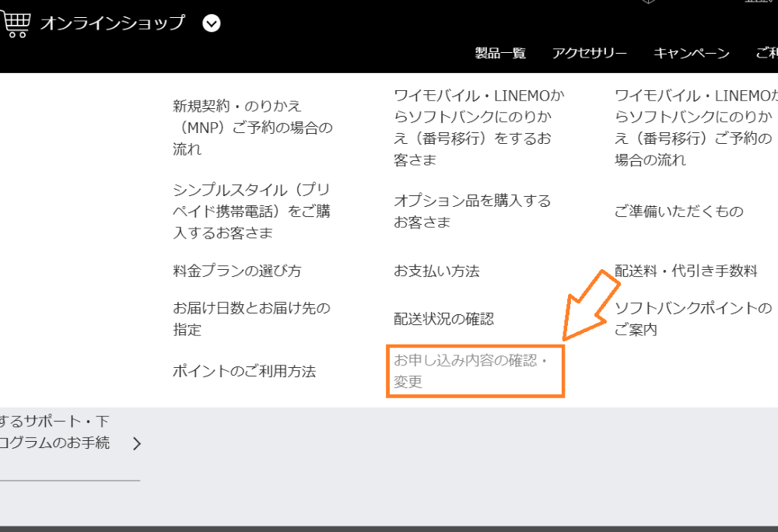Open 配送状況の確認 link
The width and height of the screenshot is (778, 532).
[443, 318]
